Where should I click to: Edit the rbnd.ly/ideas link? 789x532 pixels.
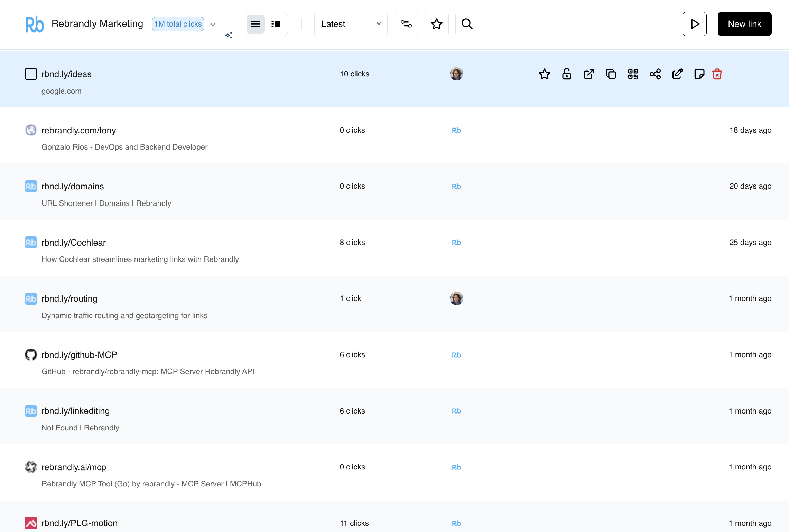(677, 74)
